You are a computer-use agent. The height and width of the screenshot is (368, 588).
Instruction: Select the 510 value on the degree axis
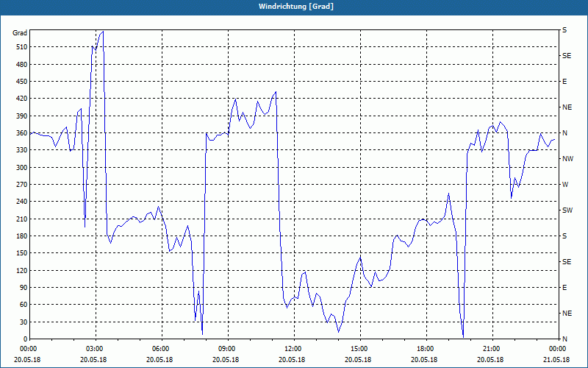(21, 47)
